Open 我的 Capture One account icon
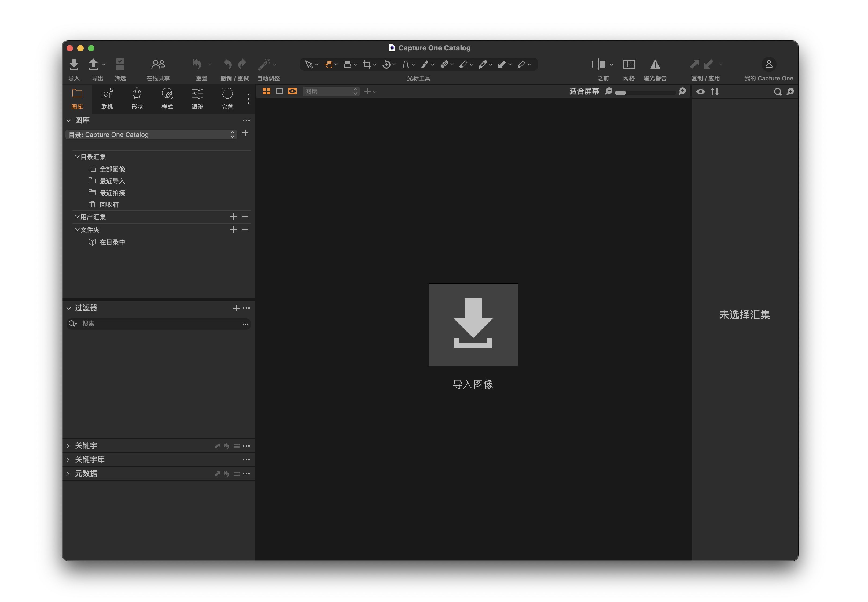This screenshot has width=868, height=602. pos(769,65)
